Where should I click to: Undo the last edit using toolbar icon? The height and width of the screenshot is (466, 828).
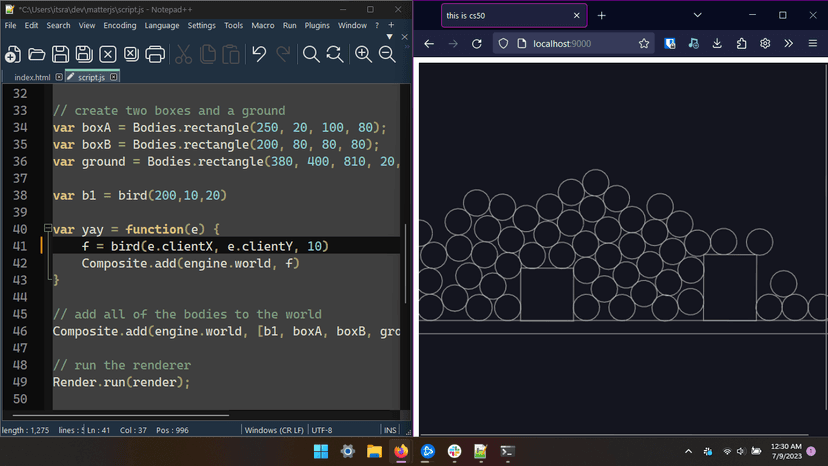click(x=259, y=55)
